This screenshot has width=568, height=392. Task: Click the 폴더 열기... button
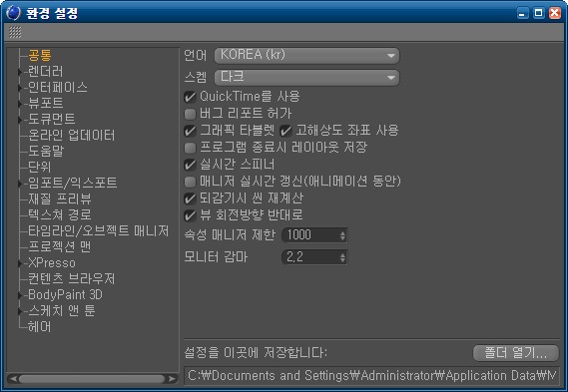pos(516,352)
